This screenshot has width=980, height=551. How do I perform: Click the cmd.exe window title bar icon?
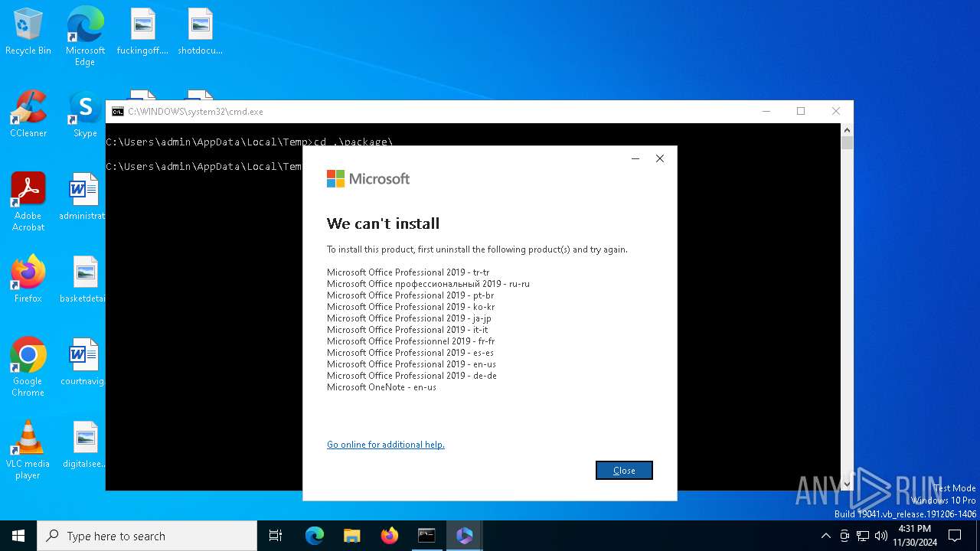(117, 112)
